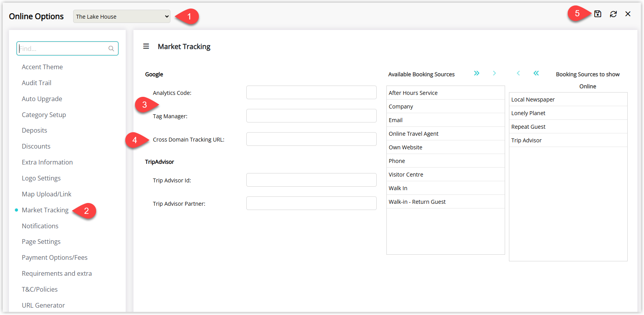Move all sources to online using double right arrows

(x=477, y=73)
